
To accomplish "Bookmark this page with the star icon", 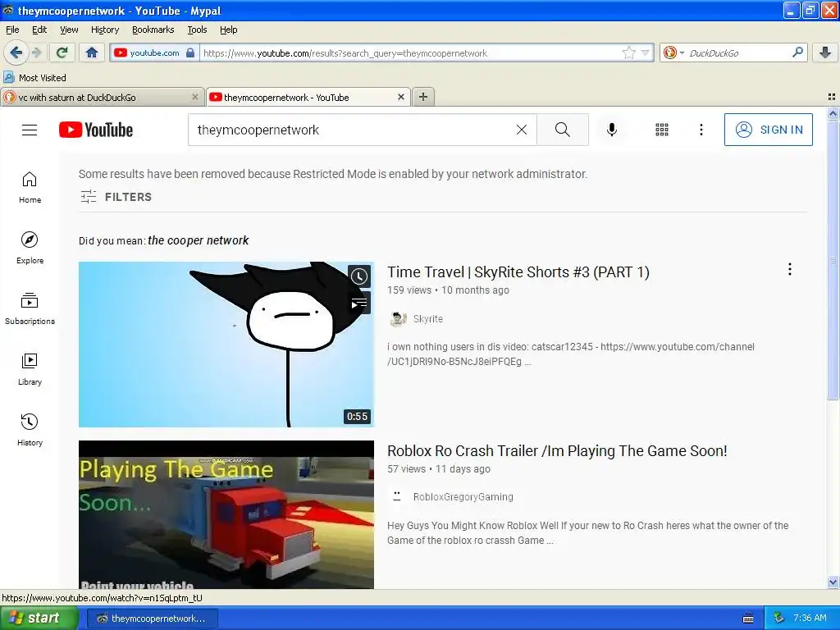I will tap(628, 52).
